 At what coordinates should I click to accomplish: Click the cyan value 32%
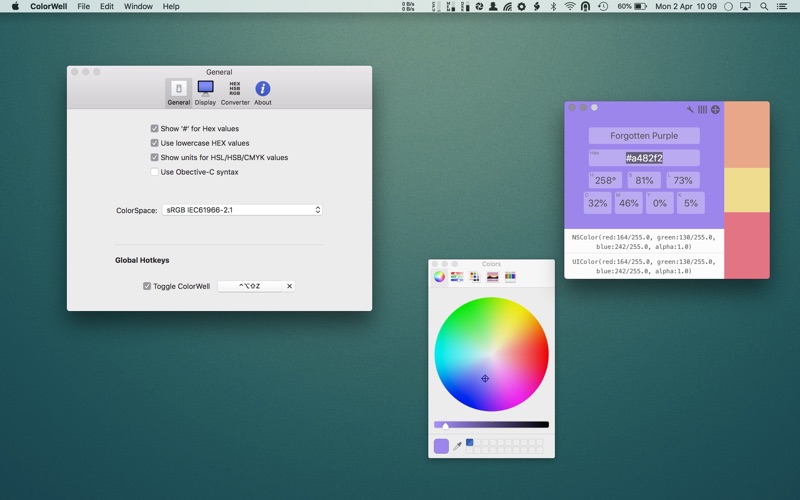[597, 203]
